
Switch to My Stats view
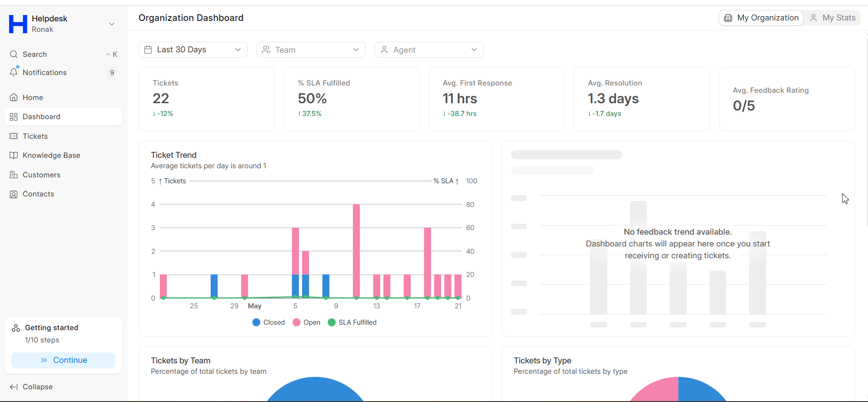point(833,18)
